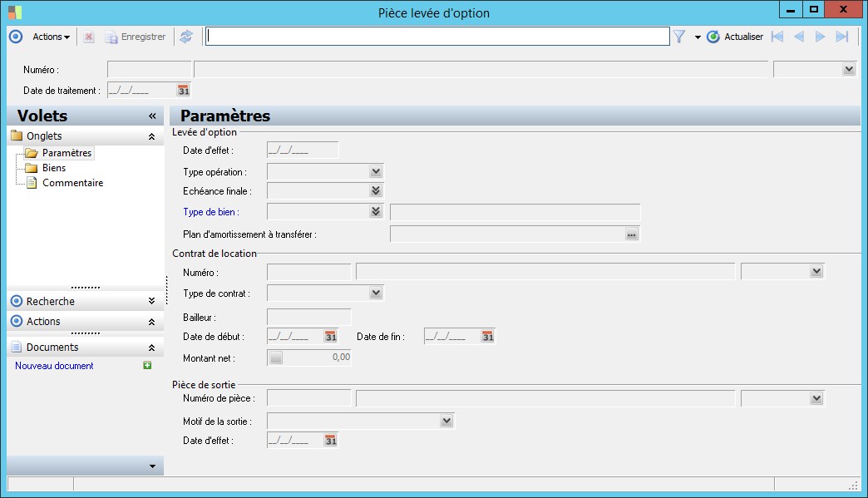Open the Type de contrat dropdown
868x498 pixels.
[x=376, y=293]
